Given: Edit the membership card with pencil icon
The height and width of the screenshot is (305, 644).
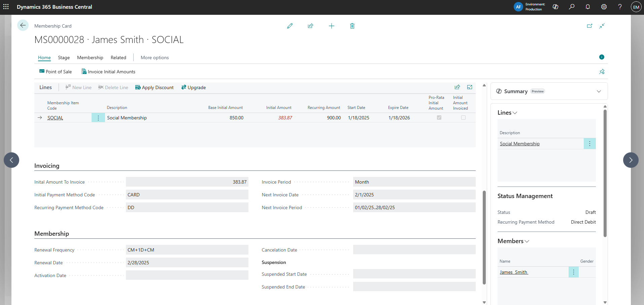Looking at the screenshot, I should pyautogui.click(x=290, y=26).
